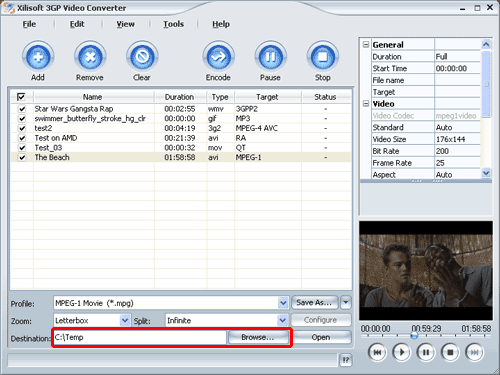
Task: Start conversion with the Encode icon
Action: (x=218, y=57)
